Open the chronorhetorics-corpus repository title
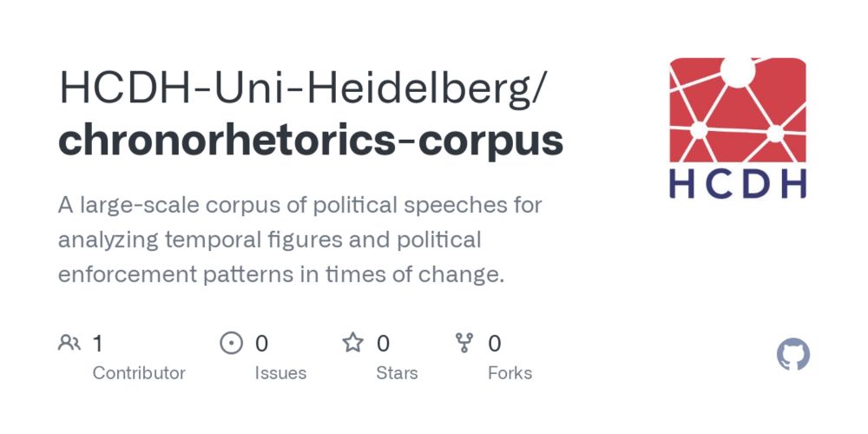 [311, 140]
